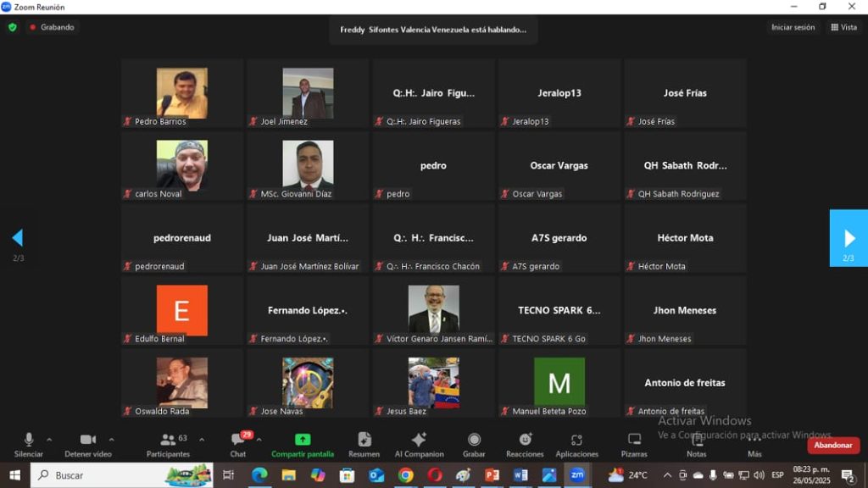Select Jose Navas peace-sign tile

tap(308, 383)
